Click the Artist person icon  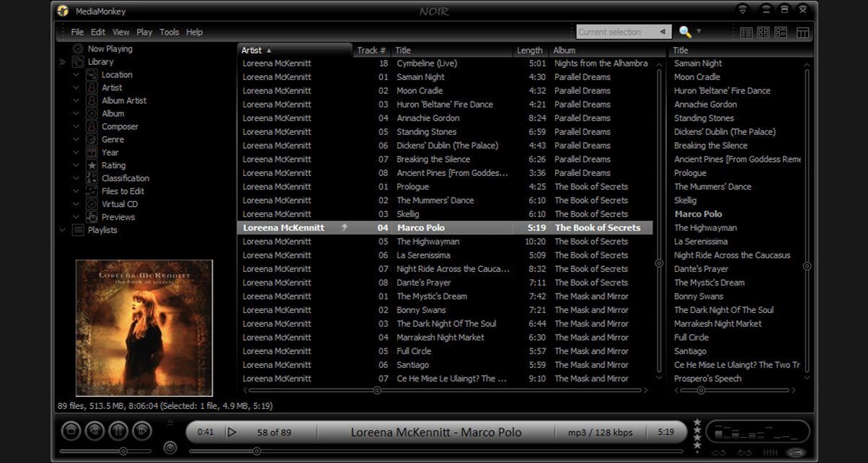coord(92,88)
